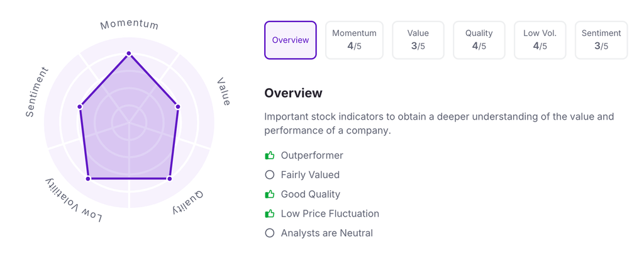Switch to the Value 3/5 tab

click(418, 40)
